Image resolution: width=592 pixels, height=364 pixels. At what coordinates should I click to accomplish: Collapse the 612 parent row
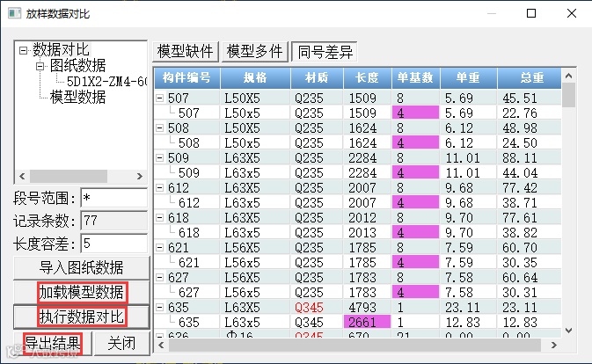tap(160, 187)
